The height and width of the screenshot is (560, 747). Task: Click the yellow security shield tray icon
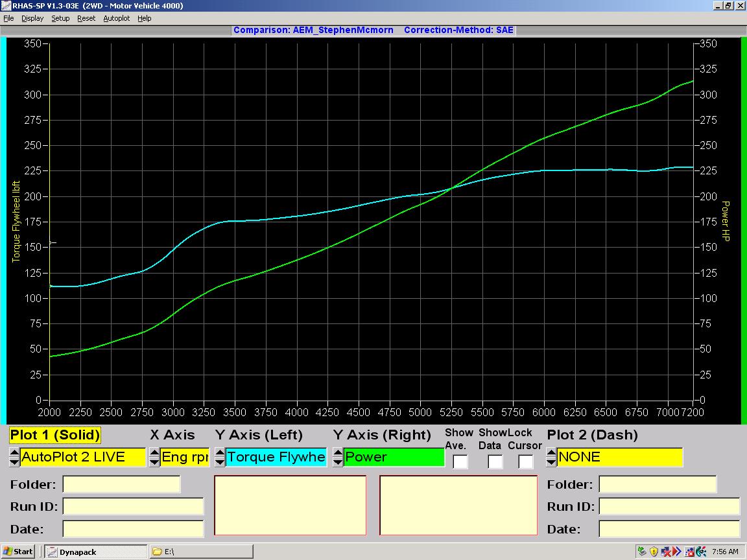654,552
